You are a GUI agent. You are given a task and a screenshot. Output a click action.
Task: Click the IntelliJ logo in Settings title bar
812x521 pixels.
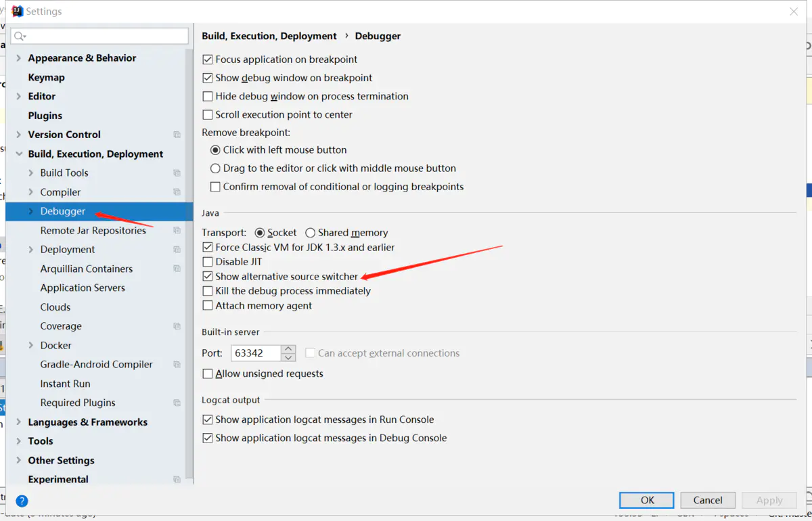(18, 11)
